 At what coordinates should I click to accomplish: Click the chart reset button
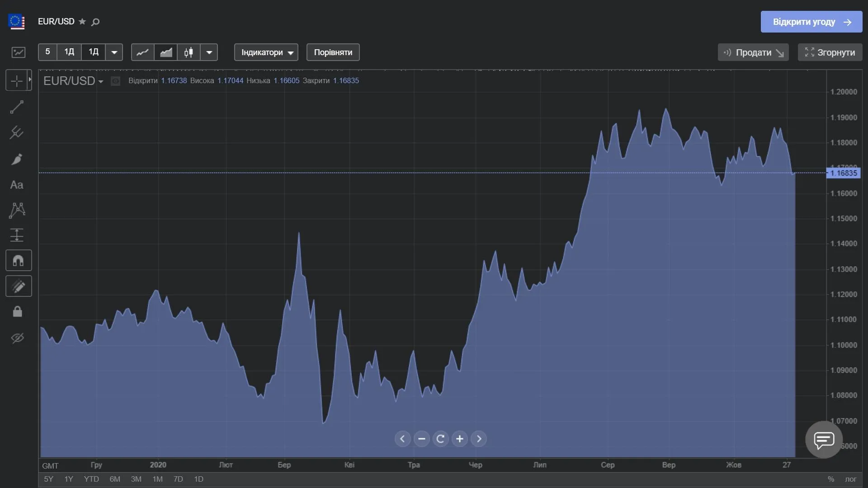pos(440,439)
